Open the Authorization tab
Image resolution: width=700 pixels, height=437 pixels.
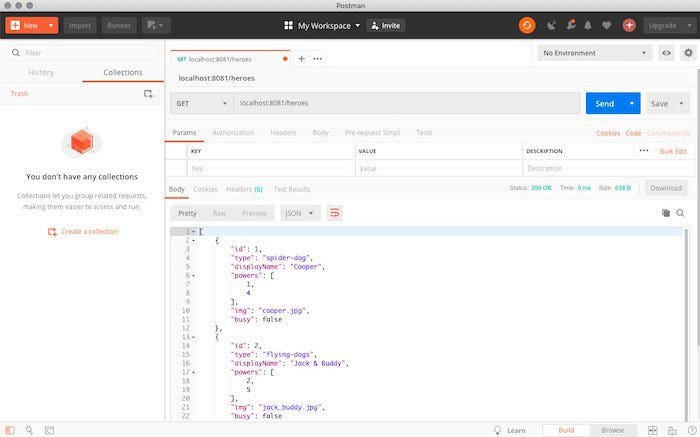coord(233,133)
